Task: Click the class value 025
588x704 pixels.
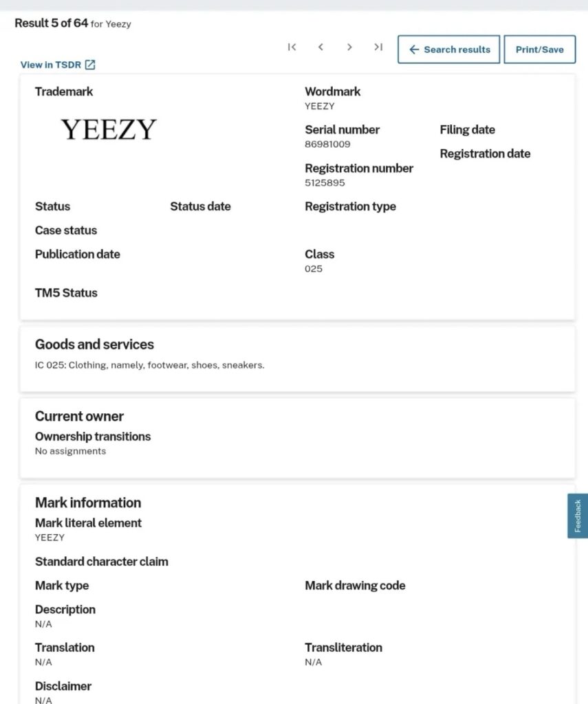Action: tap(314, 269)
